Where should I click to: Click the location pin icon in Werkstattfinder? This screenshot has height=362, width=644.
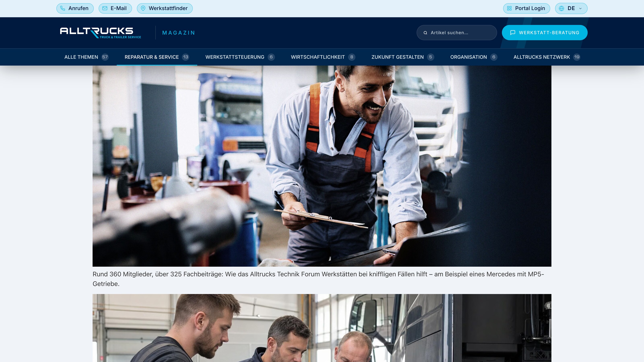(x=143, y=8)
